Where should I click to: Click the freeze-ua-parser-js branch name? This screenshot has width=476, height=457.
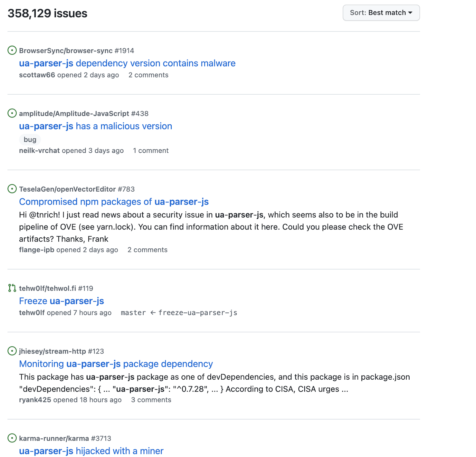tap(198, 313)
